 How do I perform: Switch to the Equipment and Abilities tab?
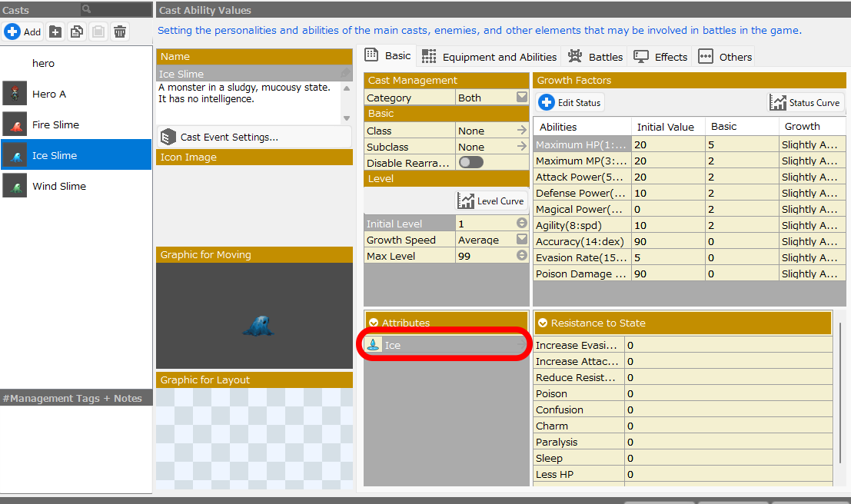pos(489,57)
